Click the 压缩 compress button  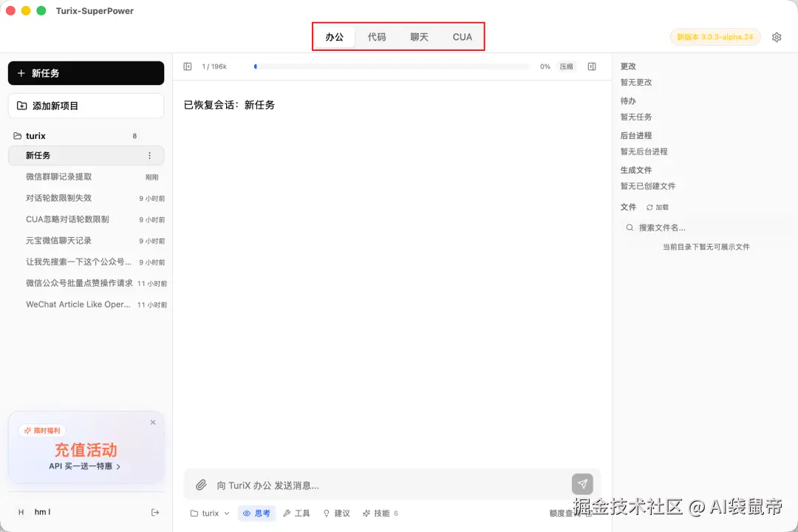tap(566, 66)
